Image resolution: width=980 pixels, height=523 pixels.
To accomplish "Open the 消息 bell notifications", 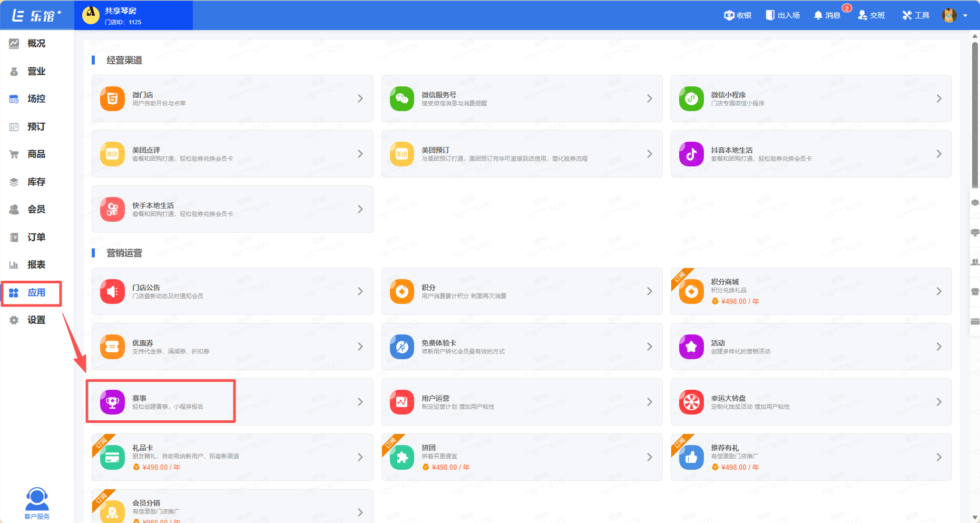I will [827, 15].
